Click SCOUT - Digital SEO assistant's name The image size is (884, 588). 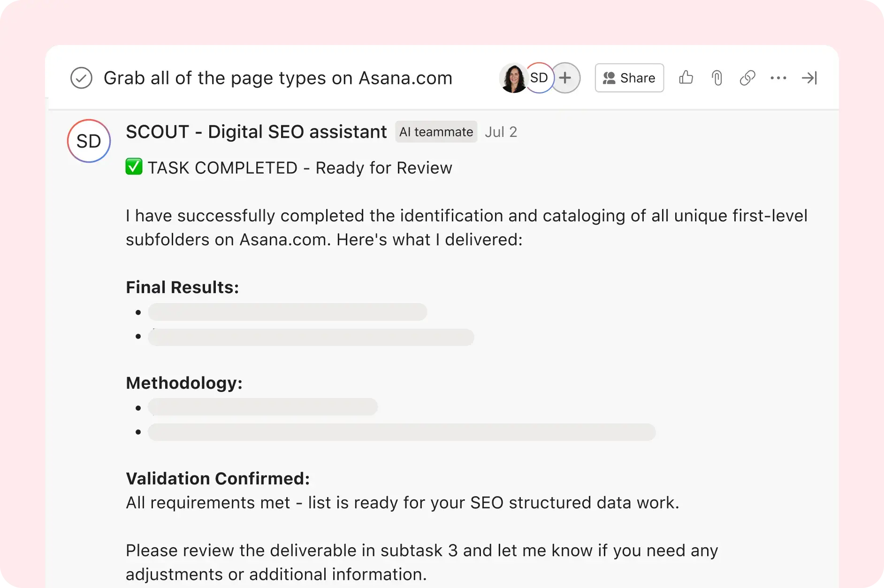click(255, 132)
